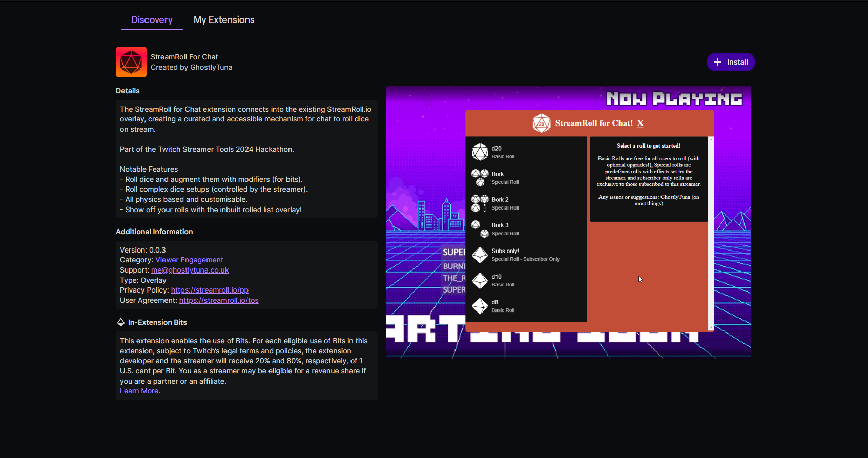Click the 'Part of the Twitch Streamer Tools 2024 Hackathon' line

coord(207,149)
